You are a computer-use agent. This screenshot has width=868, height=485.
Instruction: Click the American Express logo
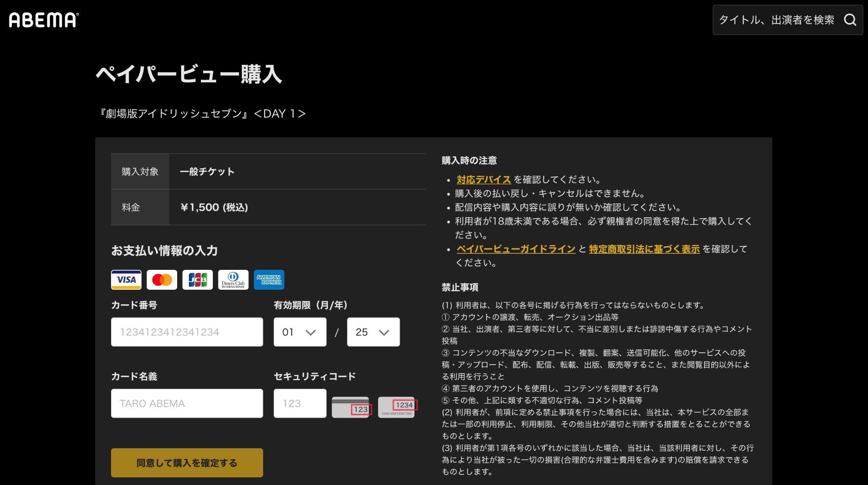[269, 280]
